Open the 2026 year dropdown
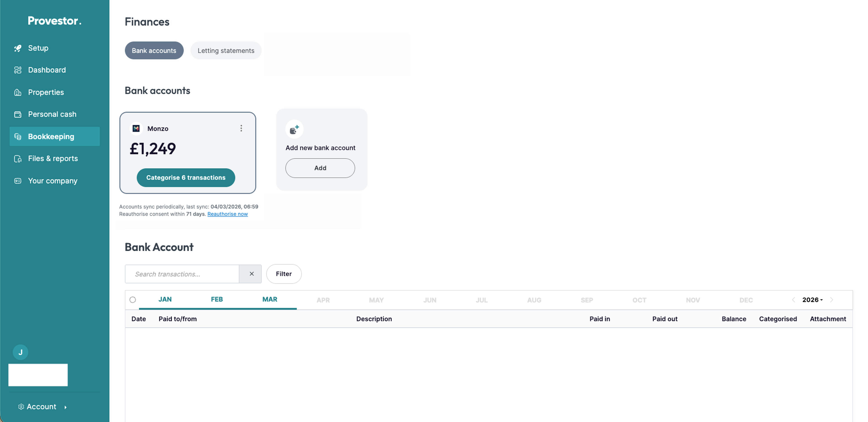 click(x=812, y=300)
